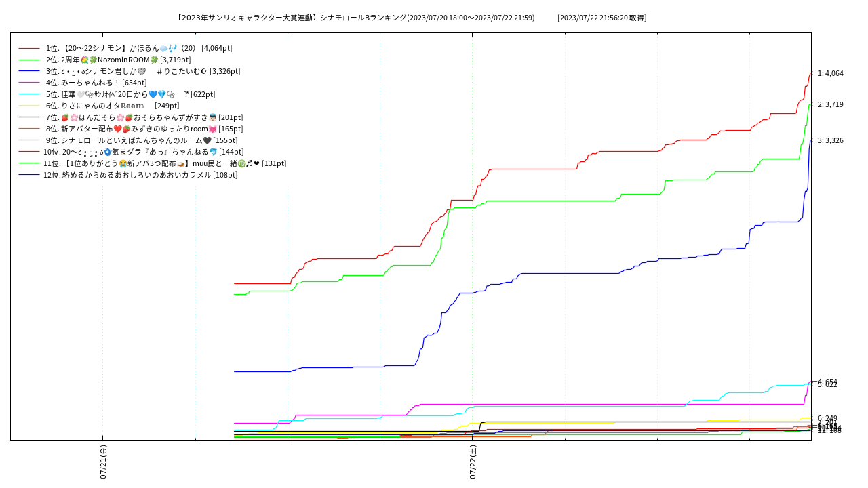Click the 4位 みーちゃんねる！ legend text
The height and width of the screenshot is (488, 868).
pyautogui.click(x=96, y=83)
